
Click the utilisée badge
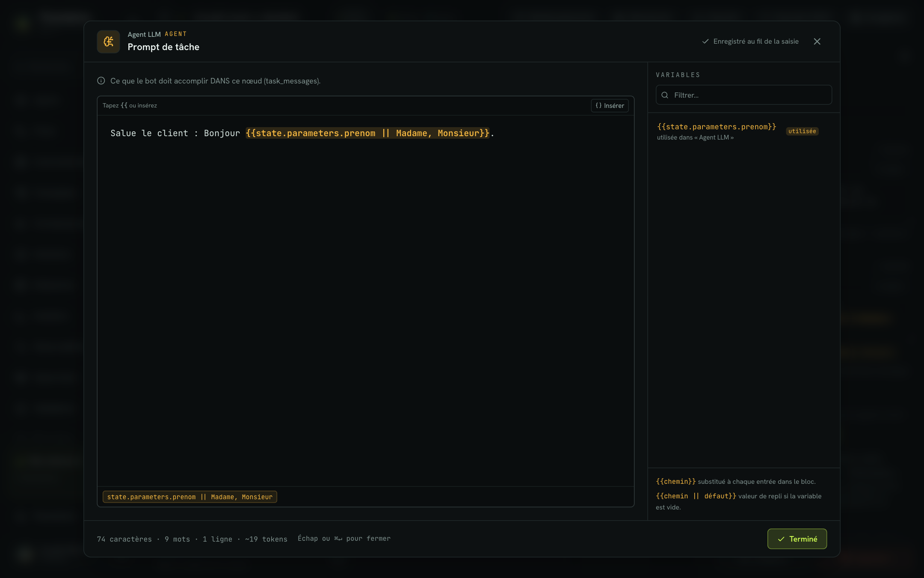[x=802, y=131]
